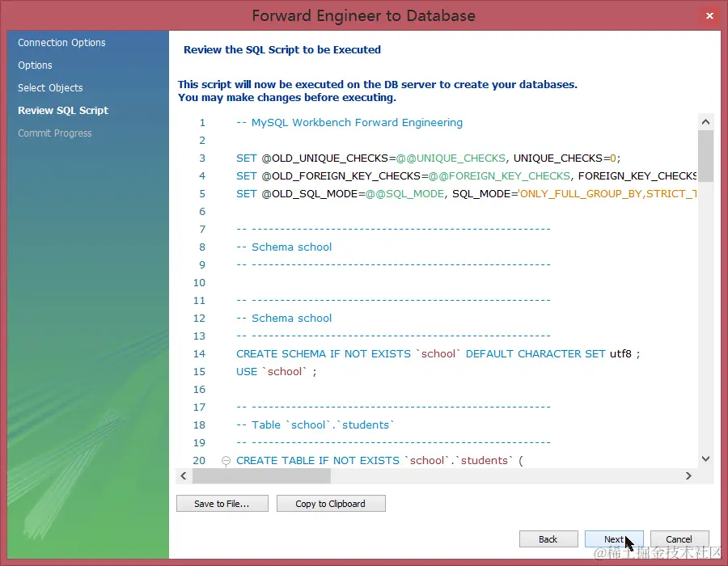Click Save to File button
The image size is (728, 566).
coord(222,504)
